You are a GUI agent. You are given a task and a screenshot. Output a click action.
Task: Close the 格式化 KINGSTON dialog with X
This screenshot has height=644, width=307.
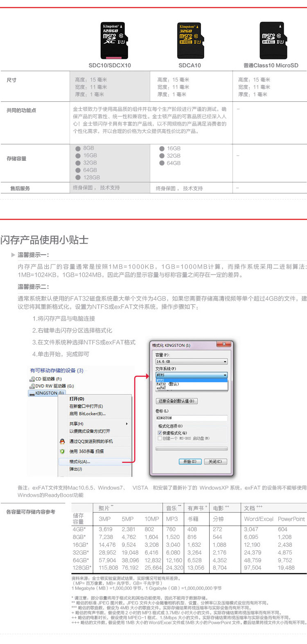coord(224,344)
